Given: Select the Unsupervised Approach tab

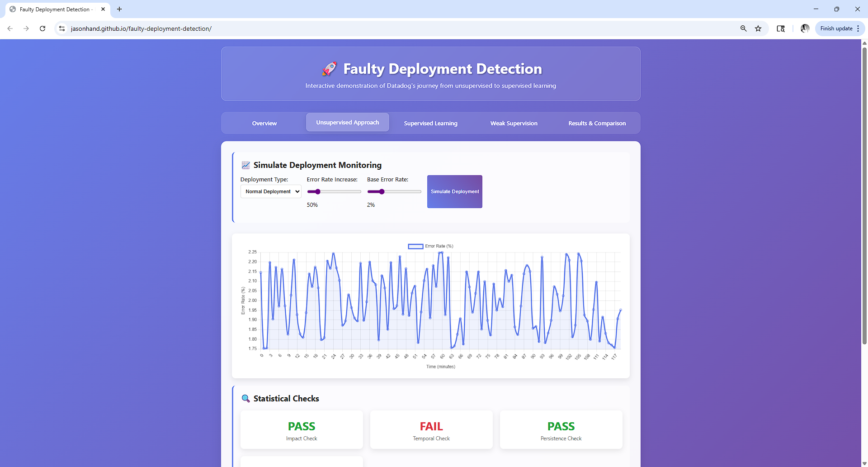Looking at the screenshot, I should tap(348, 122).
